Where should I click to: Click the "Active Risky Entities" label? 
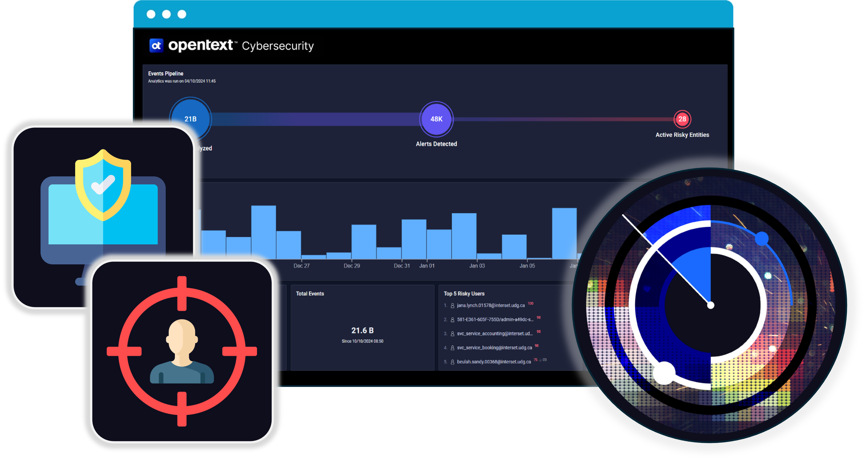tap(682, 135)
